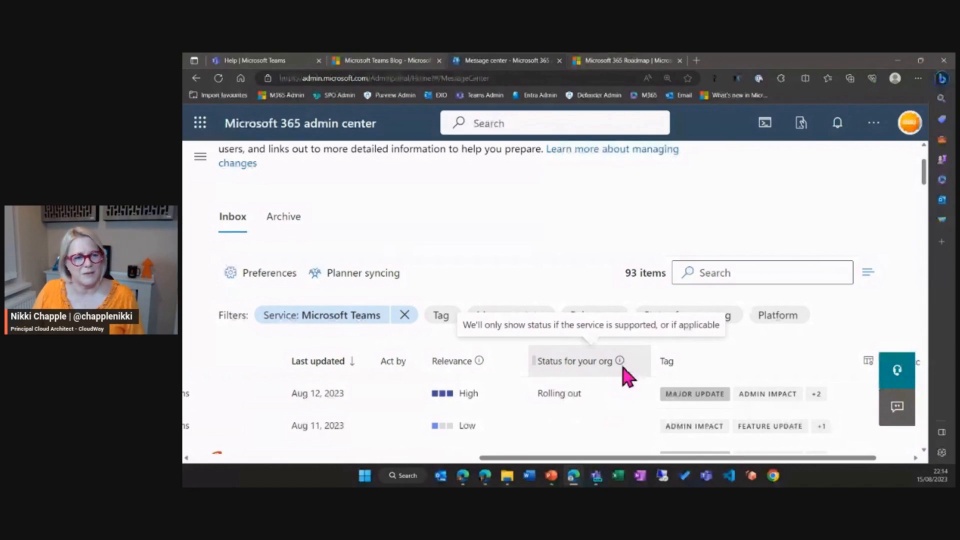Screen dimensions: 960x540
Task: Open the Defender Admin bookmark
Action: pyautogui.click(x=593, y=95)
